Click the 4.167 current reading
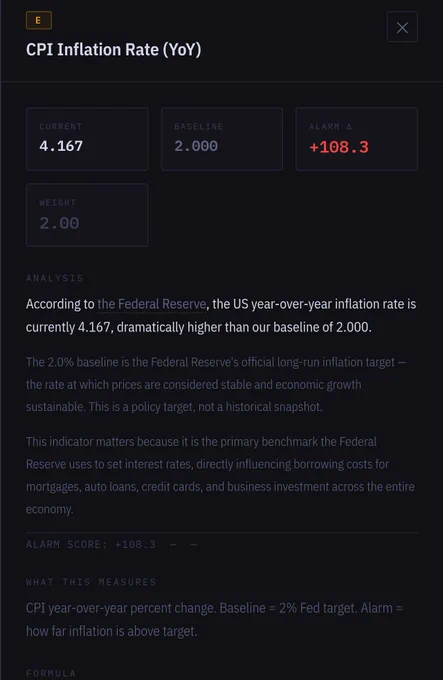The image size is (443, 680). click(61, 146)
